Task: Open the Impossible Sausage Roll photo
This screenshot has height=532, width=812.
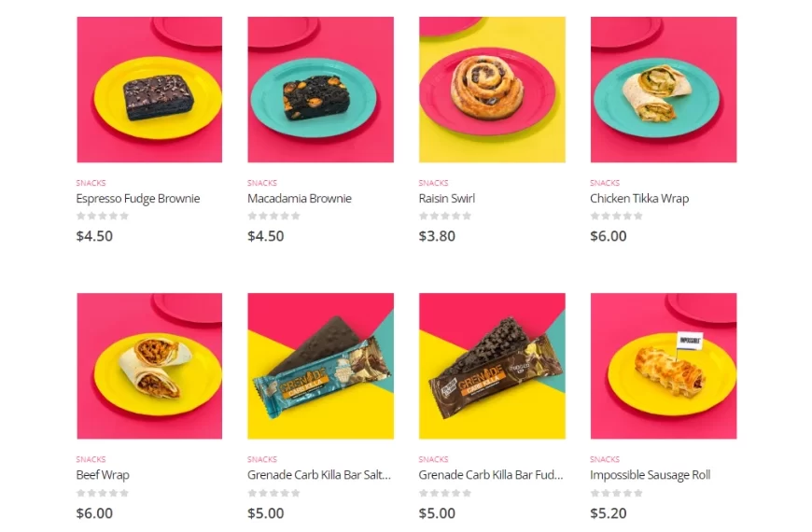Action: [x=664, y=366]
